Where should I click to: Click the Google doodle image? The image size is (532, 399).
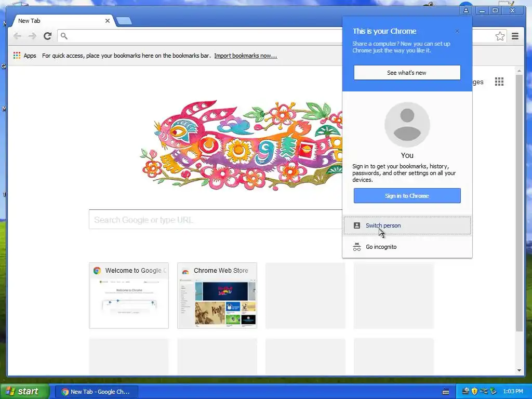click(x=242, y=145)
